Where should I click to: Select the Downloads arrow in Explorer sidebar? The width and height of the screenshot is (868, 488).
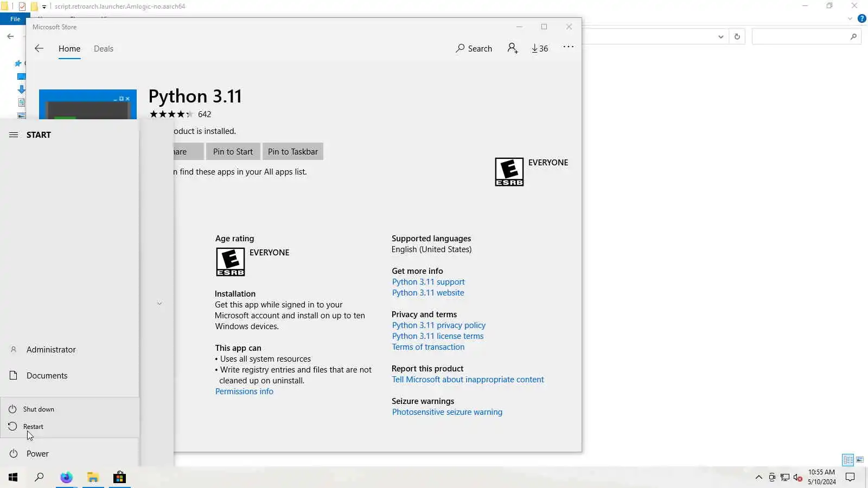[x=21, y=89]
